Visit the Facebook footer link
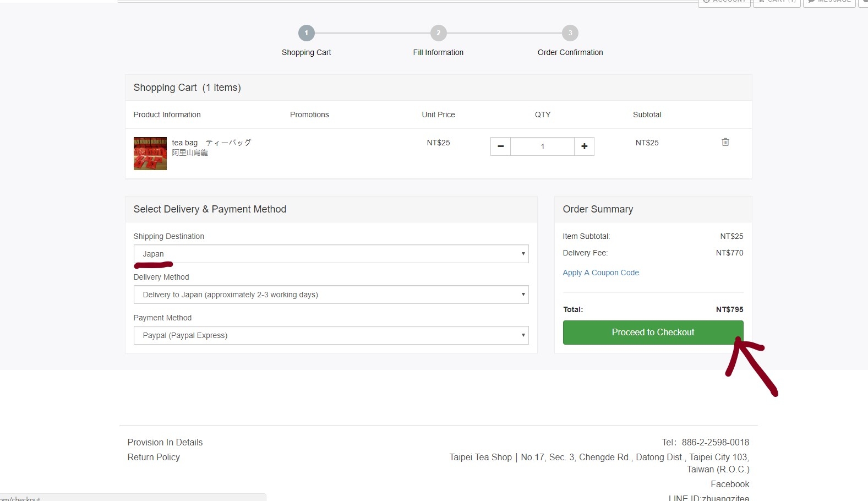868x501 pixels. click(729, 484)
